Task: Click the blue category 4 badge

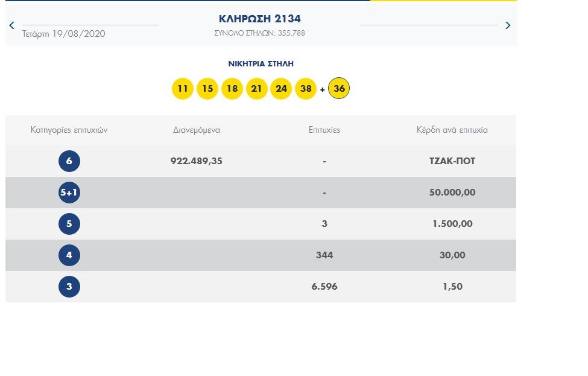Action: click(69, 255)
